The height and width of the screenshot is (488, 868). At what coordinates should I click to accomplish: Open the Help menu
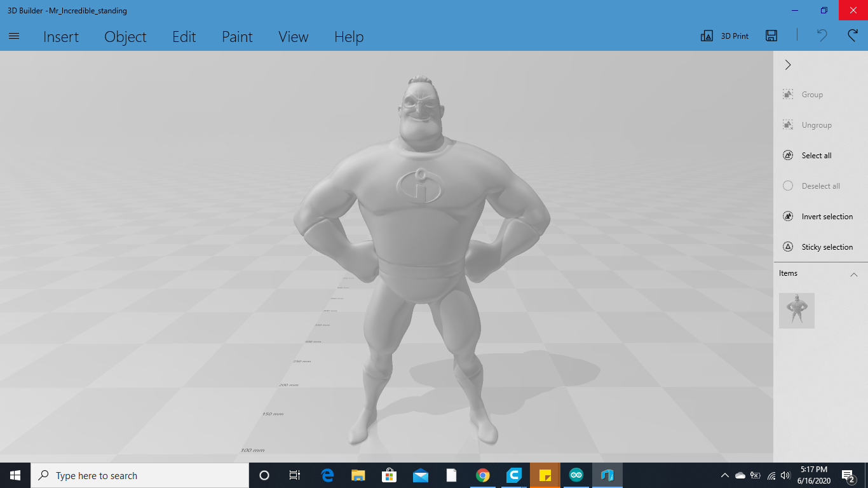(348, 37)
